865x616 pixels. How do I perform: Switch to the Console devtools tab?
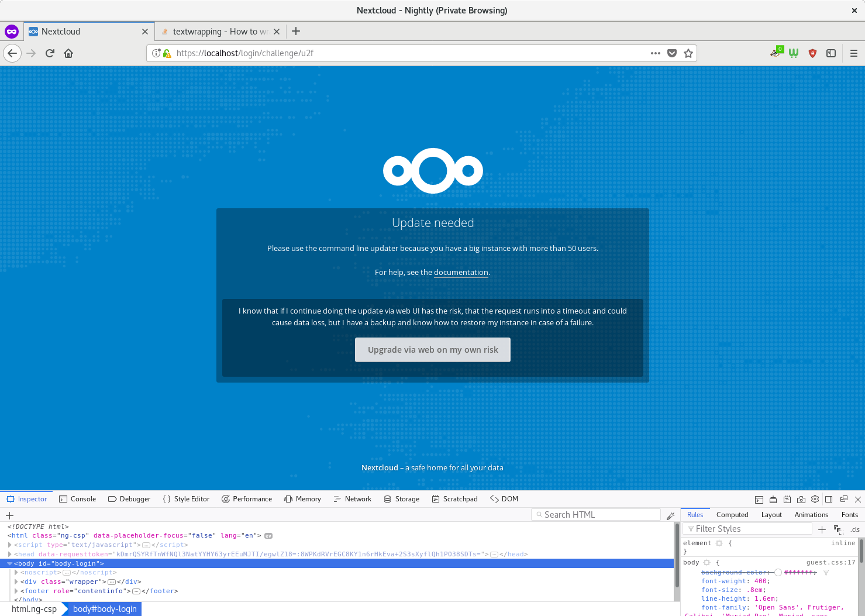click(77, 499)
